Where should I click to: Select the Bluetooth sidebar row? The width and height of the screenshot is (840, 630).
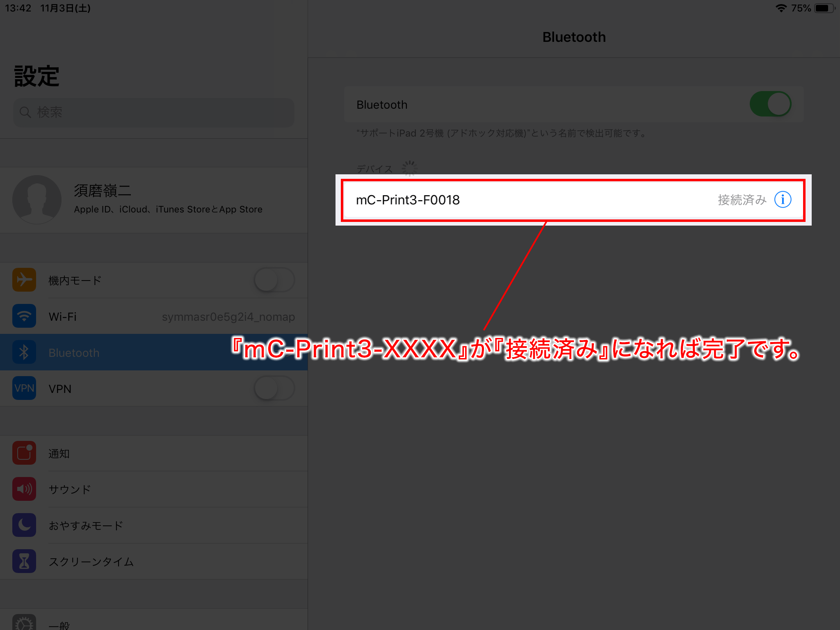coord(154,352)
